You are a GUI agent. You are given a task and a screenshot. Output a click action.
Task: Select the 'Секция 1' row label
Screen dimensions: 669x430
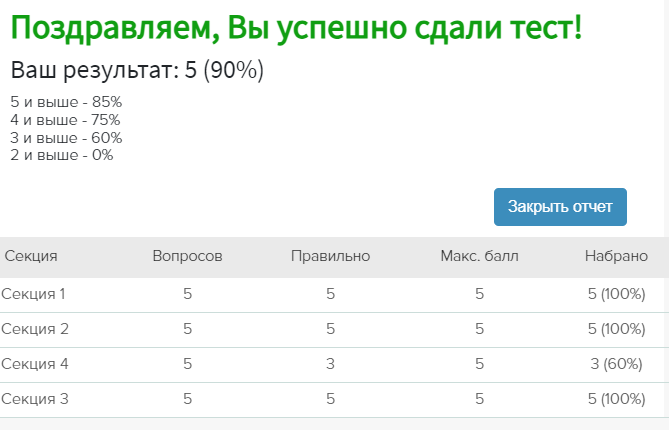tap(34, 294)
